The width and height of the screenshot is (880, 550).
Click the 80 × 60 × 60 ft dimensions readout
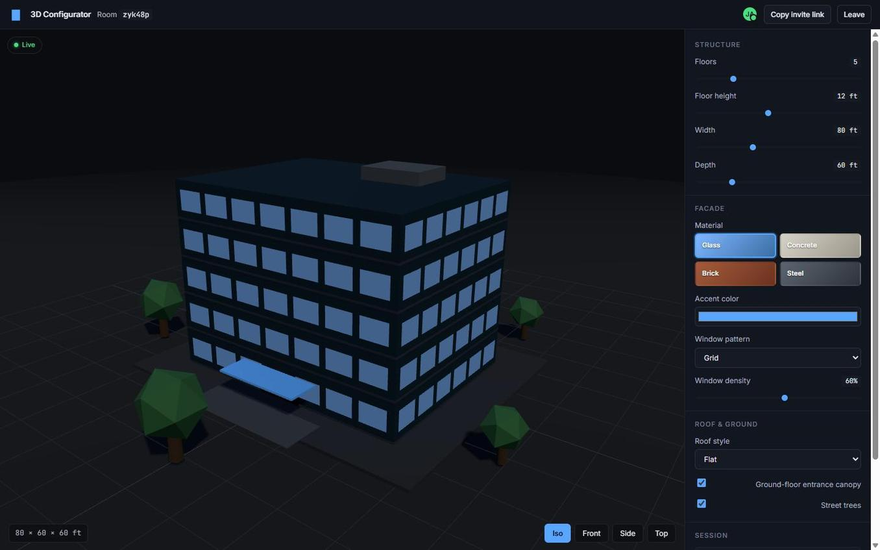coord(48,533)
